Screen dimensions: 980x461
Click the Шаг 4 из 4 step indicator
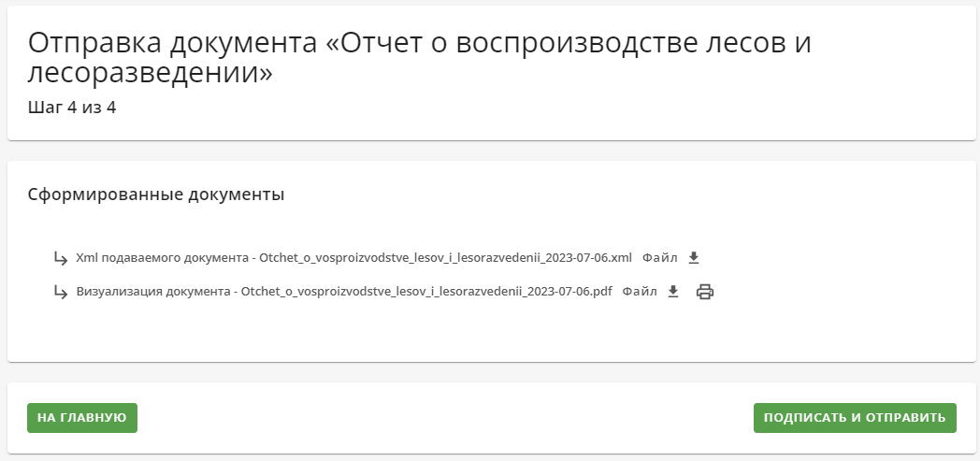[x=72, y=108]
